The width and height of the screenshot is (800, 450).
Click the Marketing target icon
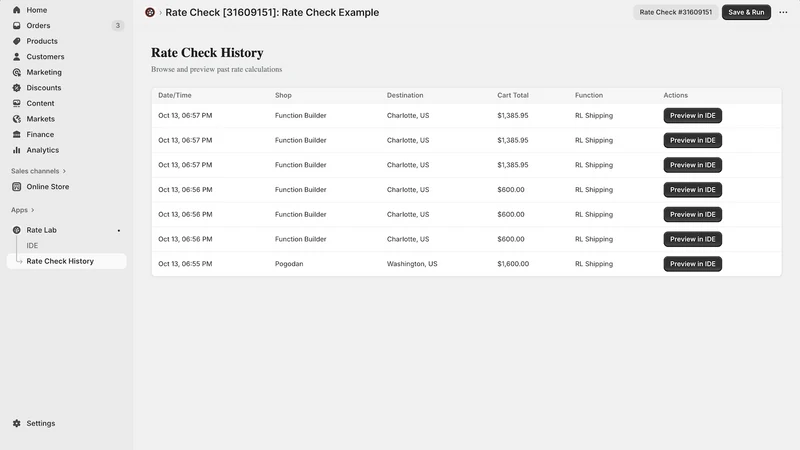pos(16,72)
